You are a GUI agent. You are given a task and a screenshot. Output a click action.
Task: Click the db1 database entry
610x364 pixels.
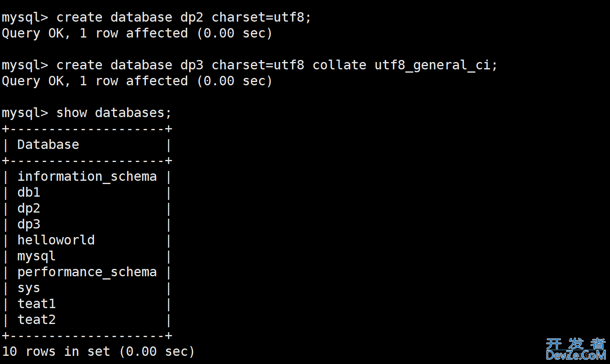coord(29,192)
